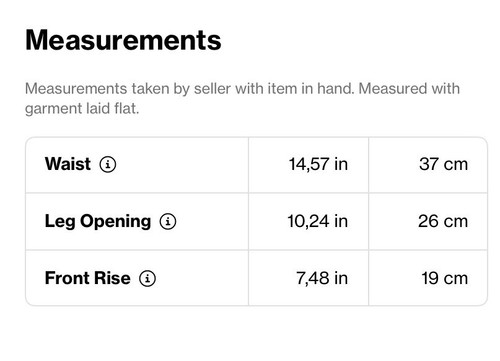This screenshot has height=361, width=500.
Task: Click the 'in' unit in Front Rise row
Action: 341,278
